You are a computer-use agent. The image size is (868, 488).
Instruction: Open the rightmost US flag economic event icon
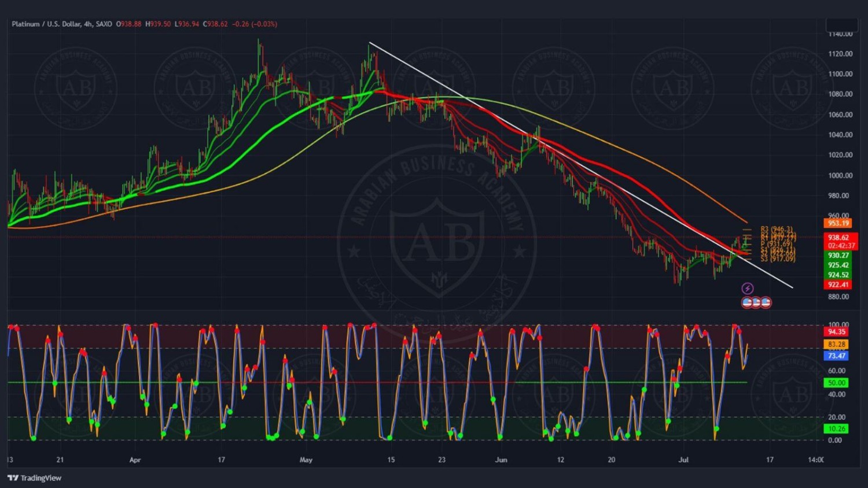766,302
